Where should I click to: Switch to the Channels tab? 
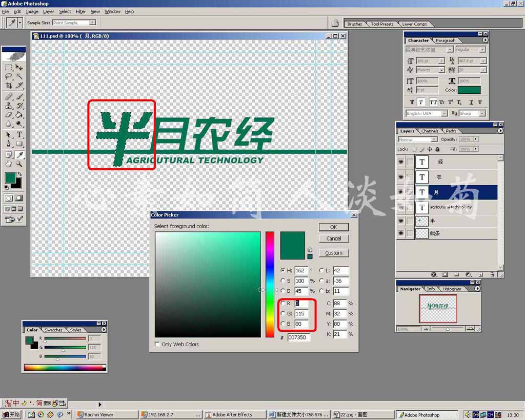click(430, 131)
